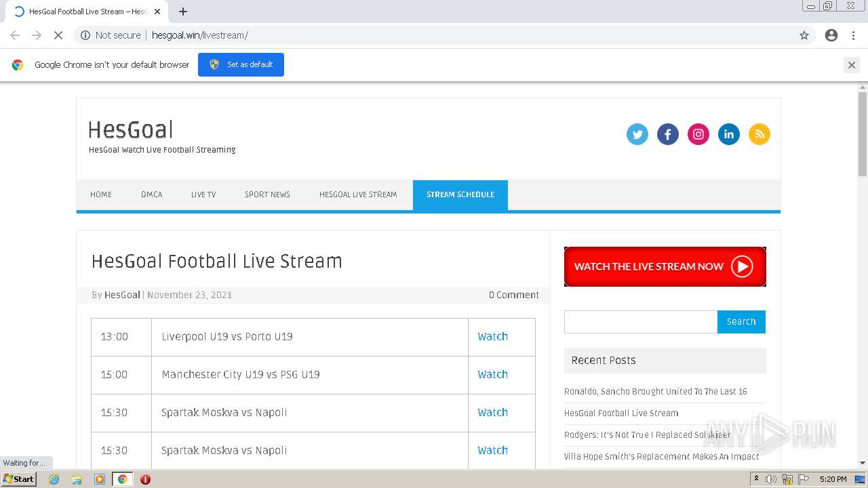Open the STREAM SCHEDULE menu item

(x=460, y=195)
